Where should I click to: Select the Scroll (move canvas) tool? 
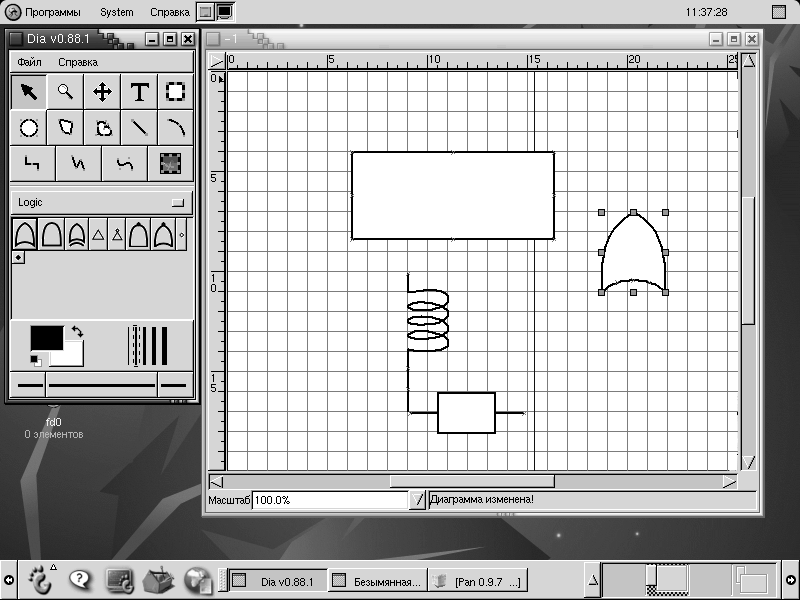[x=102, y=92]
